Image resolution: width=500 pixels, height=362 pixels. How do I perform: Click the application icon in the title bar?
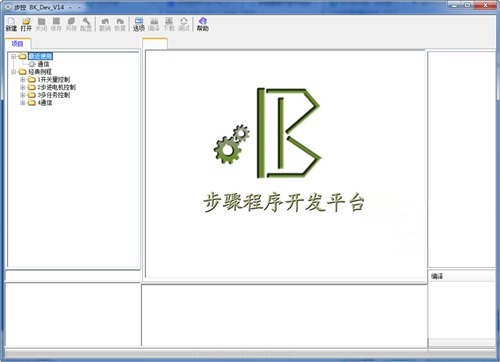tap(8, 7)
